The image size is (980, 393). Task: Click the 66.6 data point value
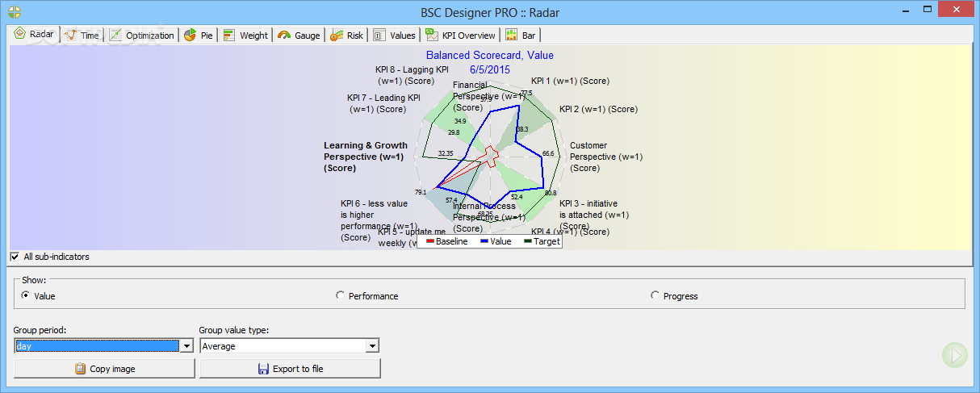point(548,153)
